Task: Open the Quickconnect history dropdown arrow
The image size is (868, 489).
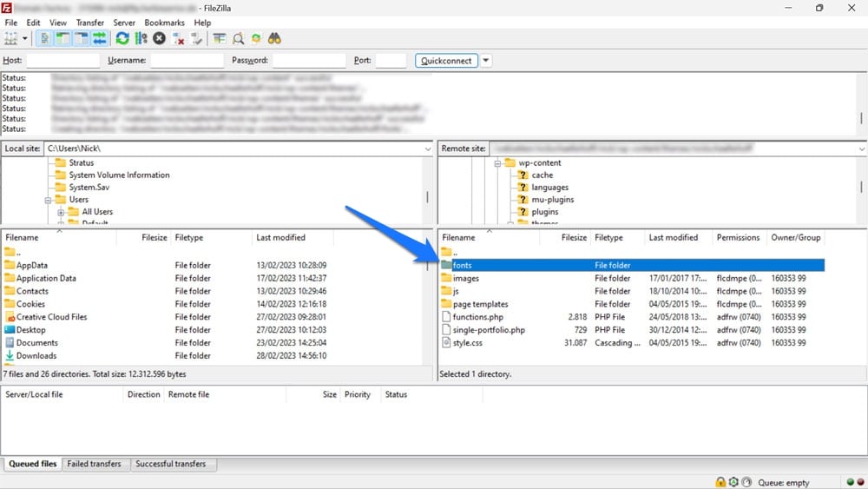Action: [x=486, y=61]
